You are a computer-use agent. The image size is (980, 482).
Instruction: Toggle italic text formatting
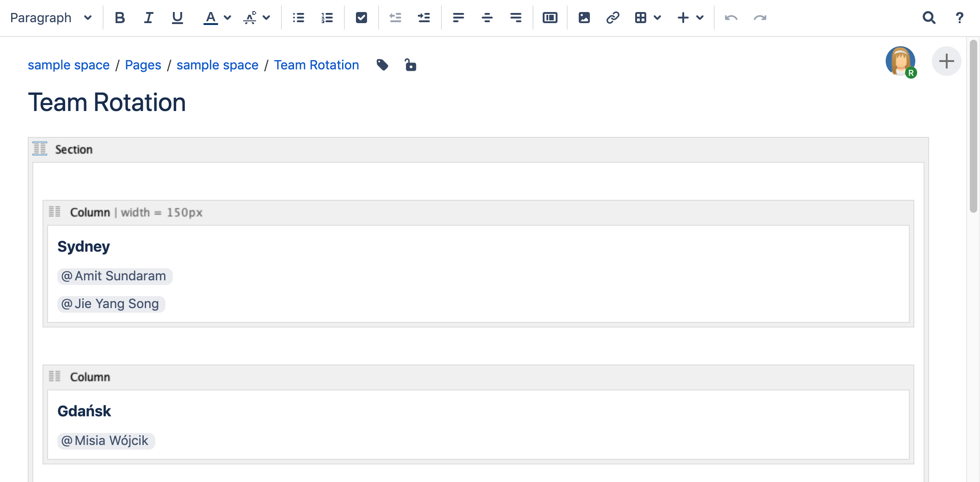click(148, 18)
